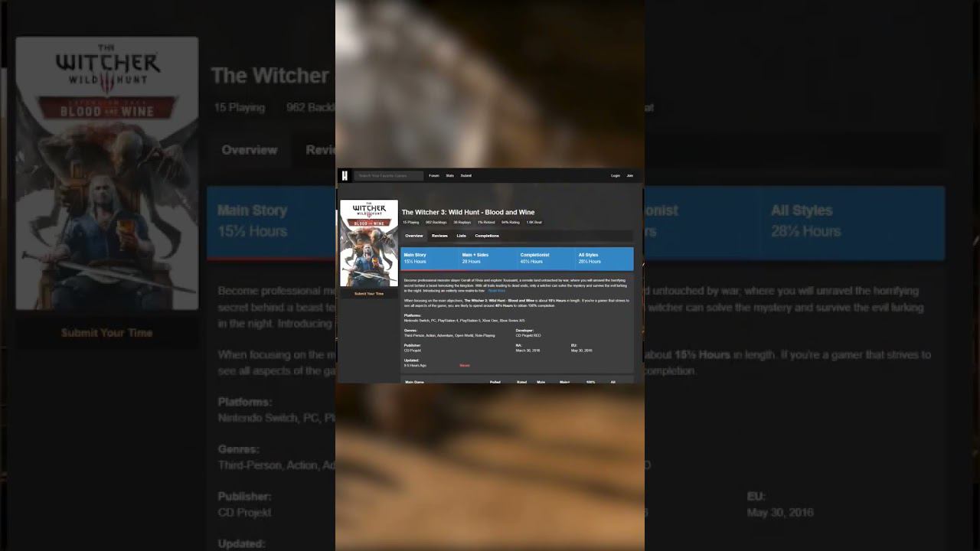The image size is (980, 551).
Task: Switch to the Lists tab
Action: click(x=462, y=236)
